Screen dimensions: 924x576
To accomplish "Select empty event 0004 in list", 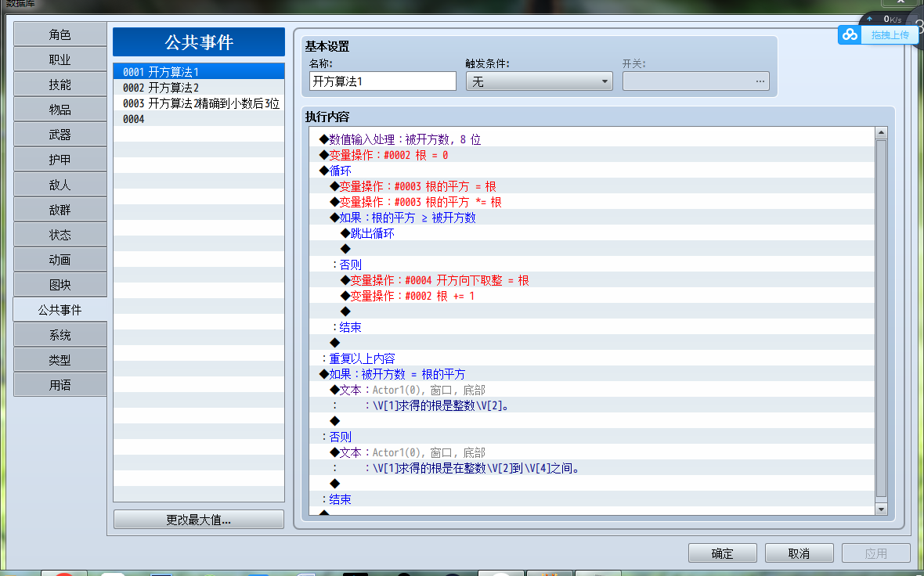I will tap(199, 119).
